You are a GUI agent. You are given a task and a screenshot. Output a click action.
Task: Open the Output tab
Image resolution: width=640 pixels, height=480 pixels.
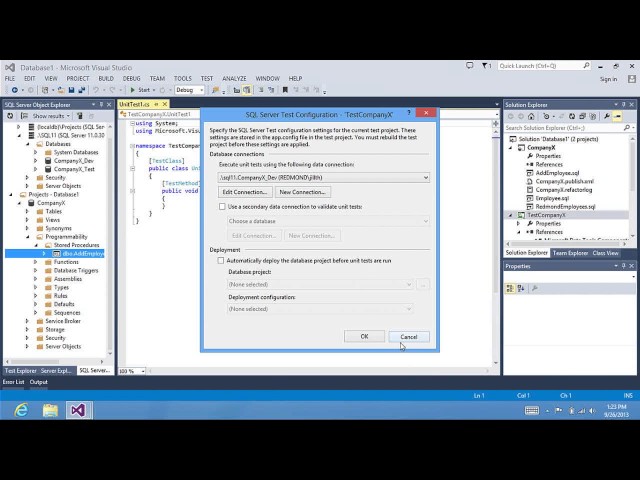39,382
